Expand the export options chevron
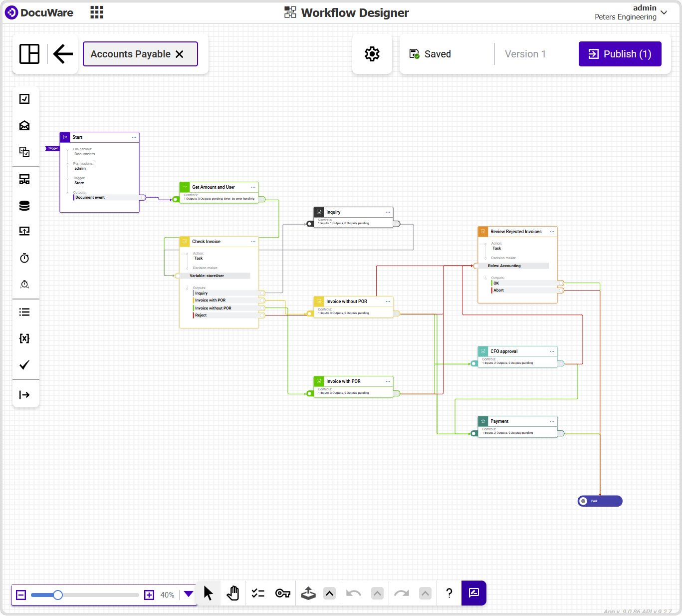Screen dimensions: 682x616 [x=329, y=594]
